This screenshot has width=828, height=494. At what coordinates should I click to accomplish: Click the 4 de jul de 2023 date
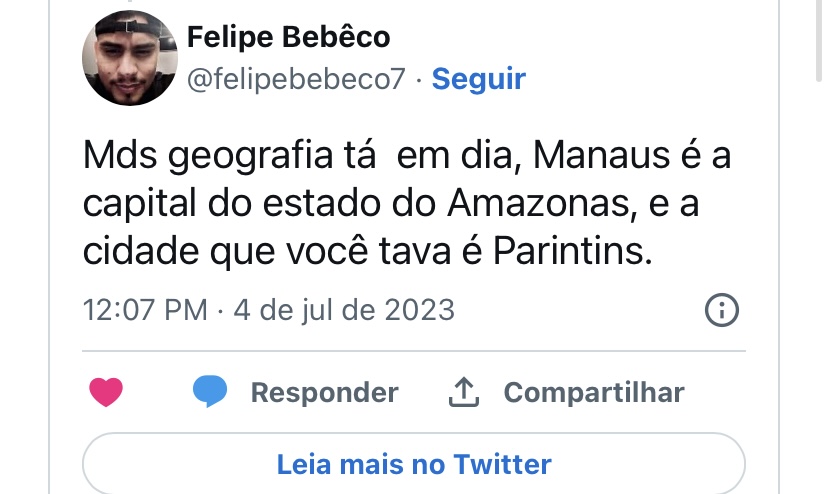coord(343,310)
